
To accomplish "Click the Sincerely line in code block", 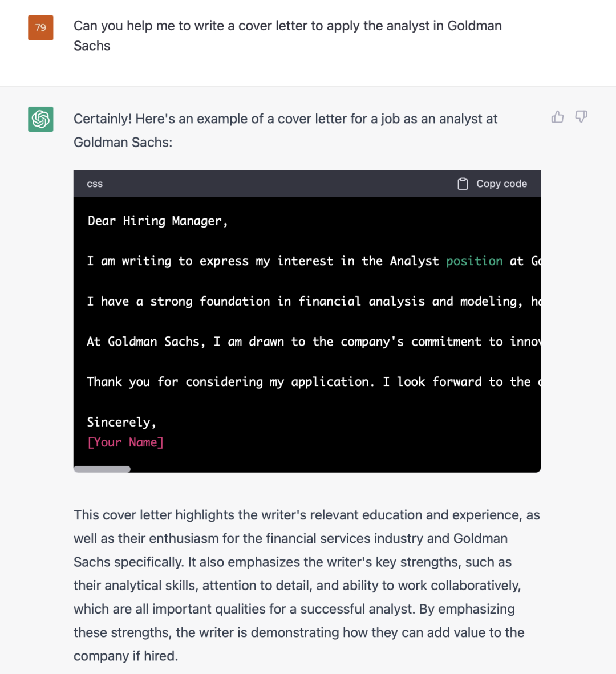I will pyautogui.click(x=121, y=422).
